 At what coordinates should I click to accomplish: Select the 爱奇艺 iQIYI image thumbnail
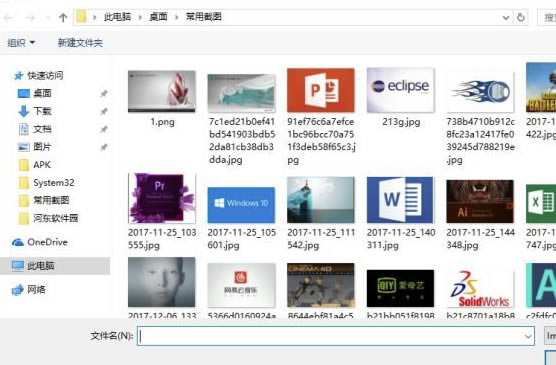click(400, 288)
